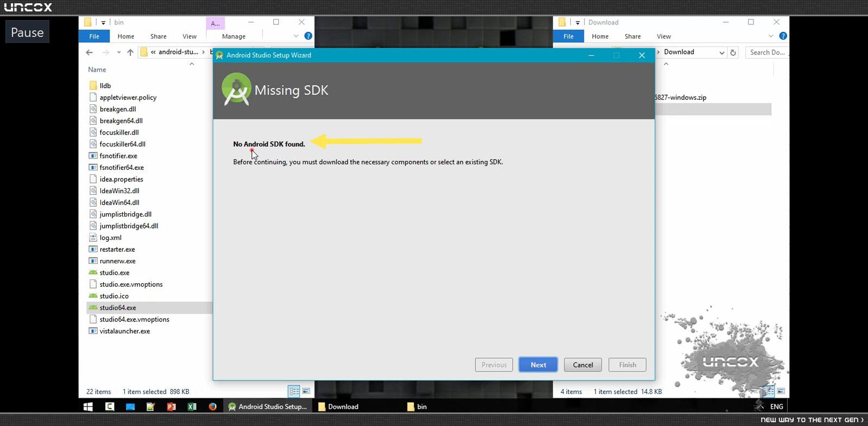Viewport: 868px width, 426px height.
Task: Select View tab in Download window
Action: point(664,36)
